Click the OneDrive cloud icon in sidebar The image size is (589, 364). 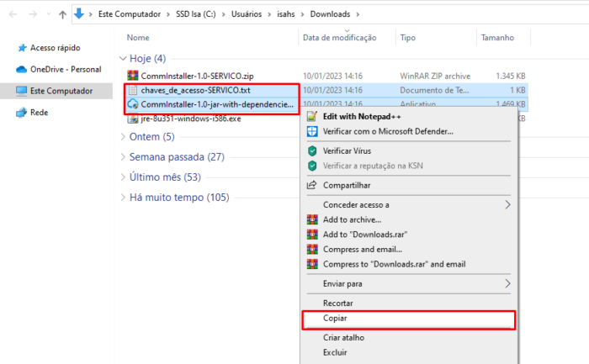point(20,69)
